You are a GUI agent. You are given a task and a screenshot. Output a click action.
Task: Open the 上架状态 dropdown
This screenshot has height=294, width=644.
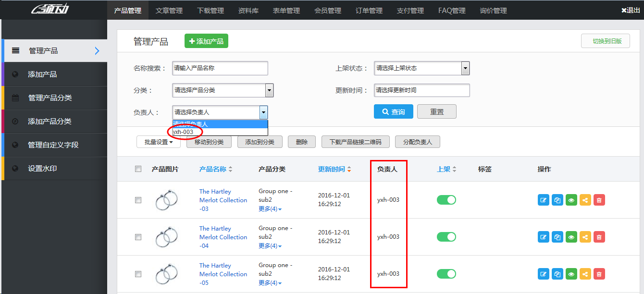tap(421, 68)
